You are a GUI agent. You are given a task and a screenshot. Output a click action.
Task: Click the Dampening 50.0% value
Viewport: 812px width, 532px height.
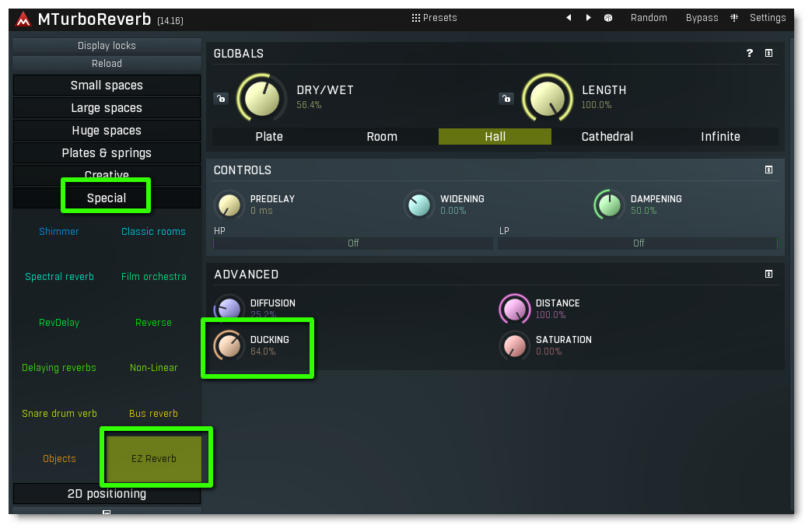pyautogui.click(x=644, y=211)
